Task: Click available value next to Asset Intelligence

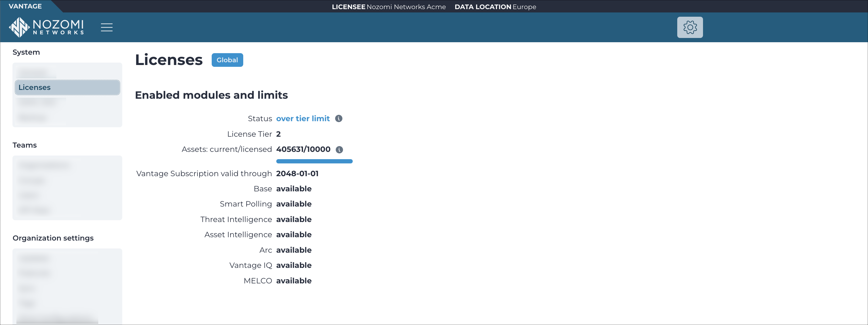Action: 294,234
